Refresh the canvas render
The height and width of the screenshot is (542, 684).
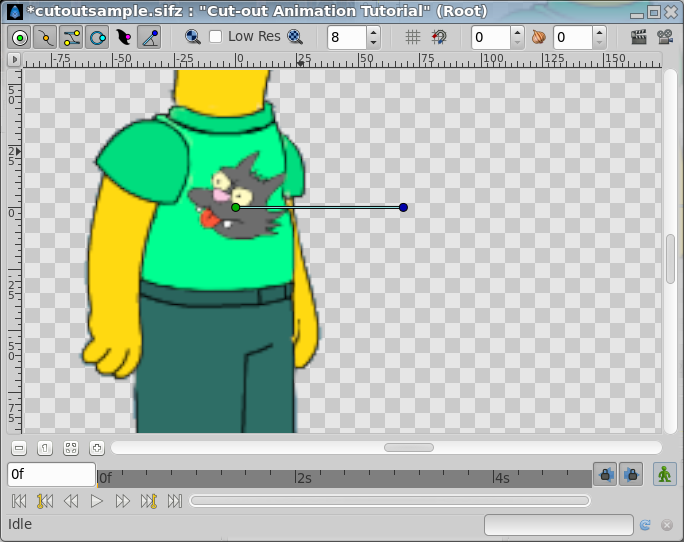[645, 525]
